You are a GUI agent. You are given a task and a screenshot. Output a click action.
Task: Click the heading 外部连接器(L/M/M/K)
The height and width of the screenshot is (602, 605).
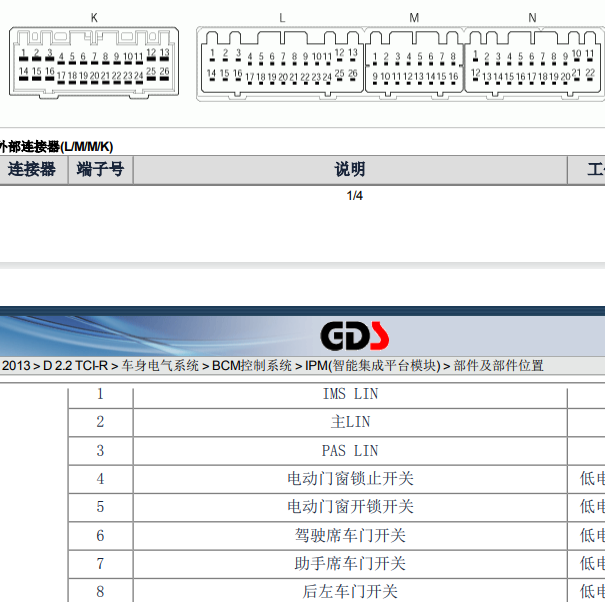point(56,147)
